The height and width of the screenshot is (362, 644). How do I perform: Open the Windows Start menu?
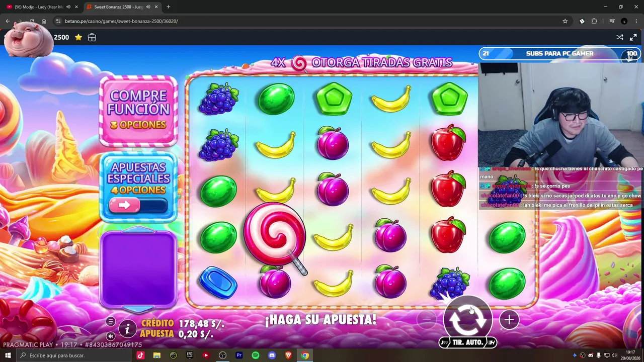[x=8, y=355]
